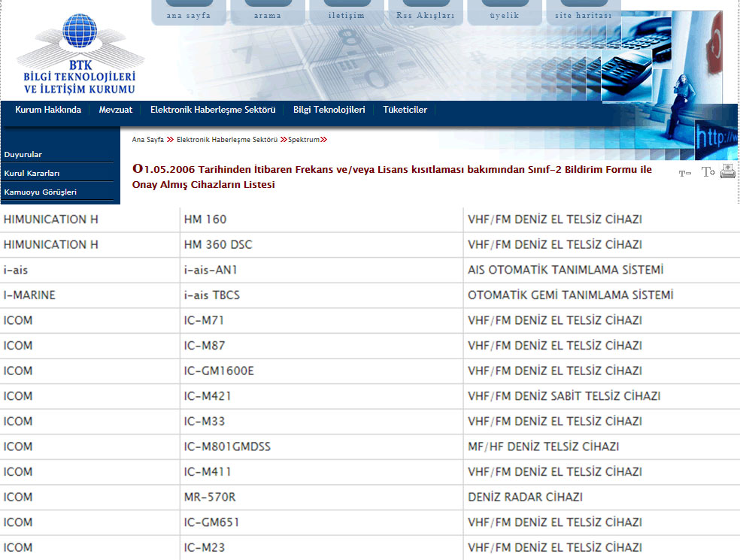
Task: Click the 'IC-M23' model cell
Action: click(x=321, y=547)
